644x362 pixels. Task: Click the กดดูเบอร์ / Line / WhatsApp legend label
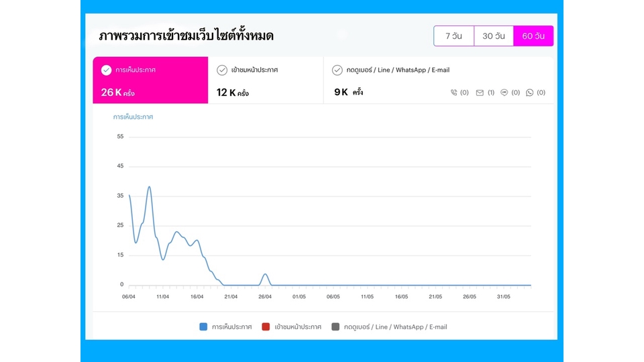point(395,327)
